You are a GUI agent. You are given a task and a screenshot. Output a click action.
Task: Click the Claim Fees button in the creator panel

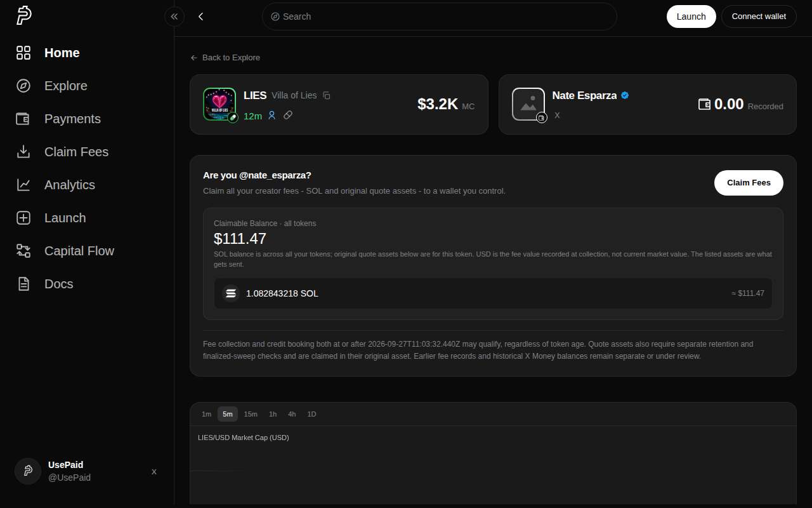(749, 183)
